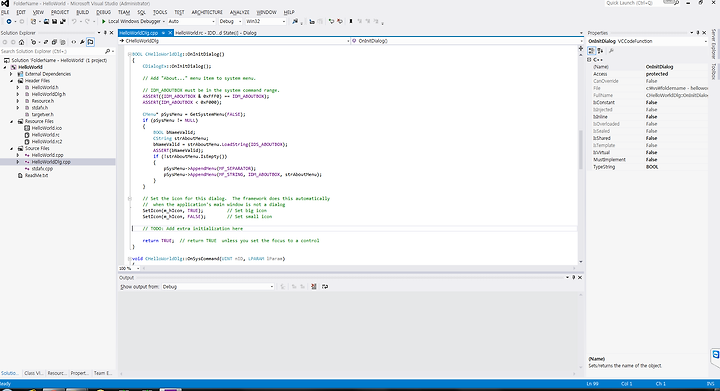Screen dimensions: 720x391
Task: Toggle Categorized view in Properties panel
Action: point(591,51)
